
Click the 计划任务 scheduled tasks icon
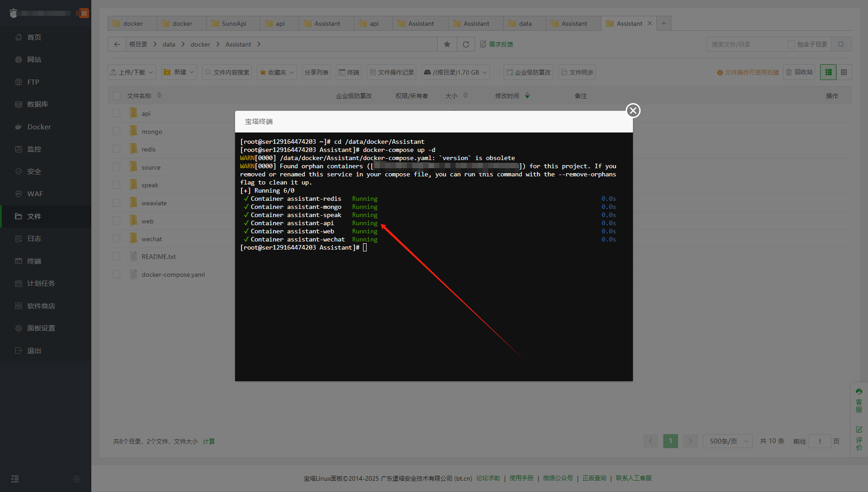pos(19,283)
